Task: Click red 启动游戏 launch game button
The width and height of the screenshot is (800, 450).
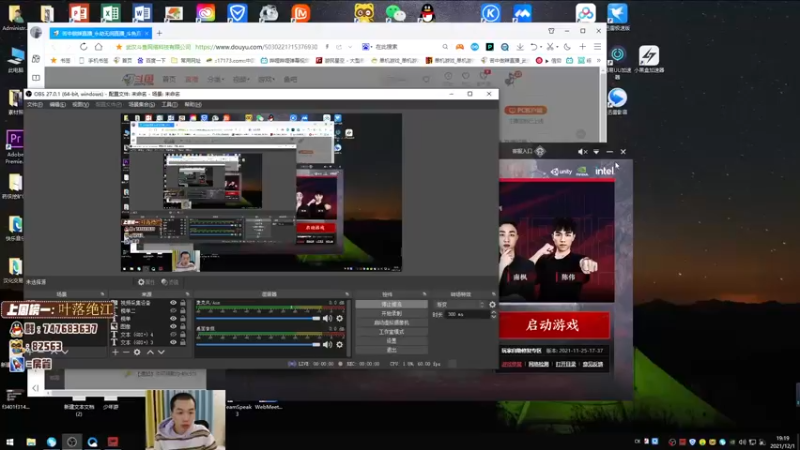Action: tap(554, 326)
